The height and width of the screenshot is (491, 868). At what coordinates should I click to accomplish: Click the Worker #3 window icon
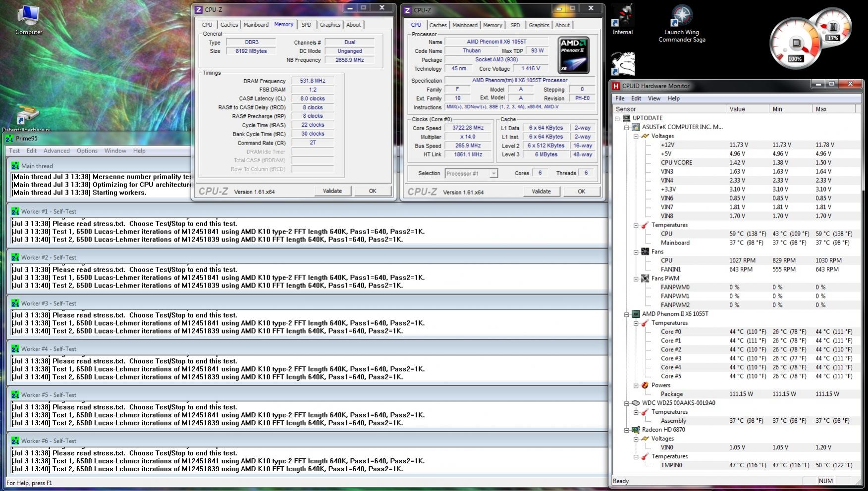click(x=15, y=303)
